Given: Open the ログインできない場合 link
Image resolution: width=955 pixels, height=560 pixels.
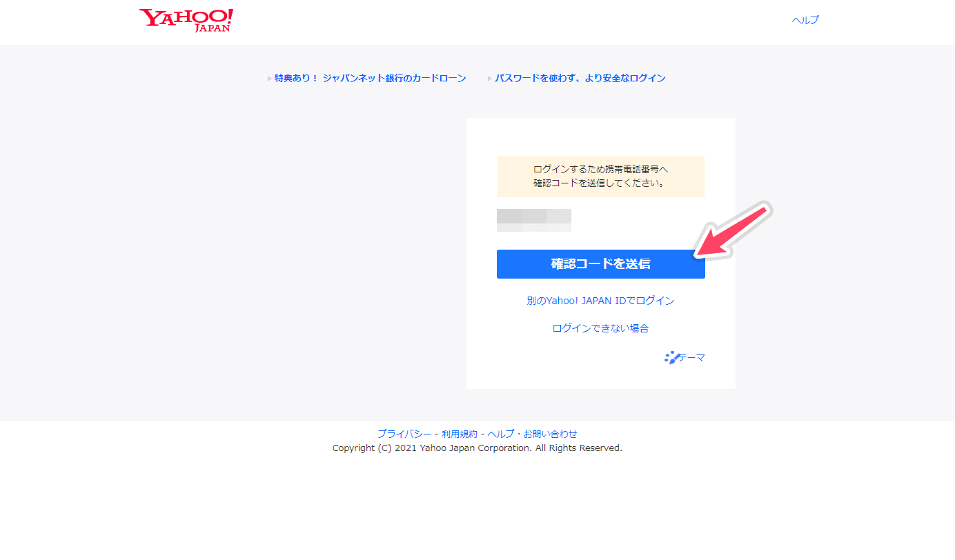Looking at the screenshot, I should (600, 328).
